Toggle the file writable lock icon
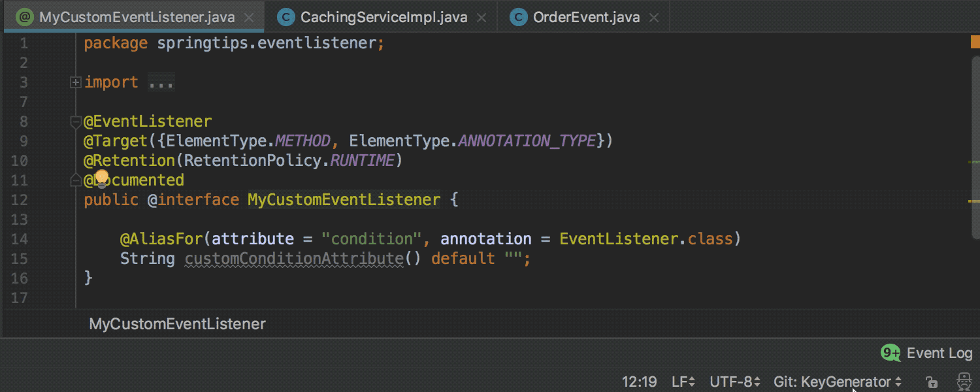The width and height of the screenshot is (980, 392). 930,382
